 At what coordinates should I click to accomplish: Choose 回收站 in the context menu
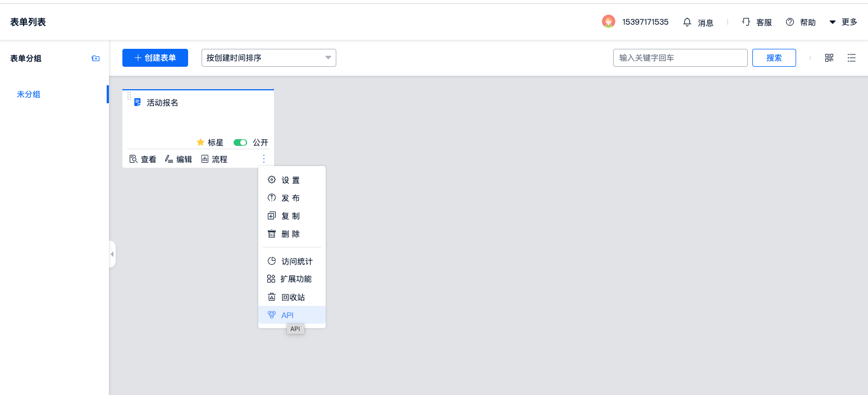(293, 297)
